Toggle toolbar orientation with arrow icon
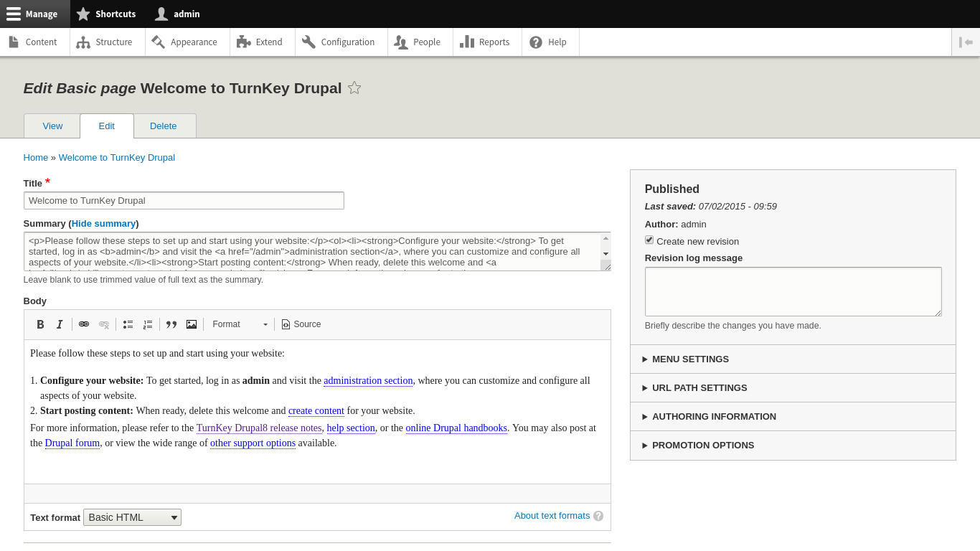The width and height of the screenshot is (980, 551). point(966,42)
